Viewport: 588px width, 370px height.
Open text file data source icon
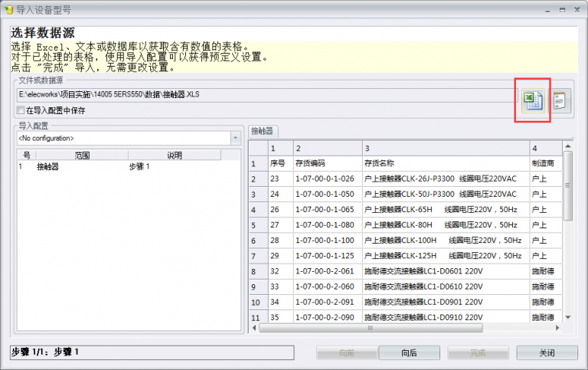[560, 100]
